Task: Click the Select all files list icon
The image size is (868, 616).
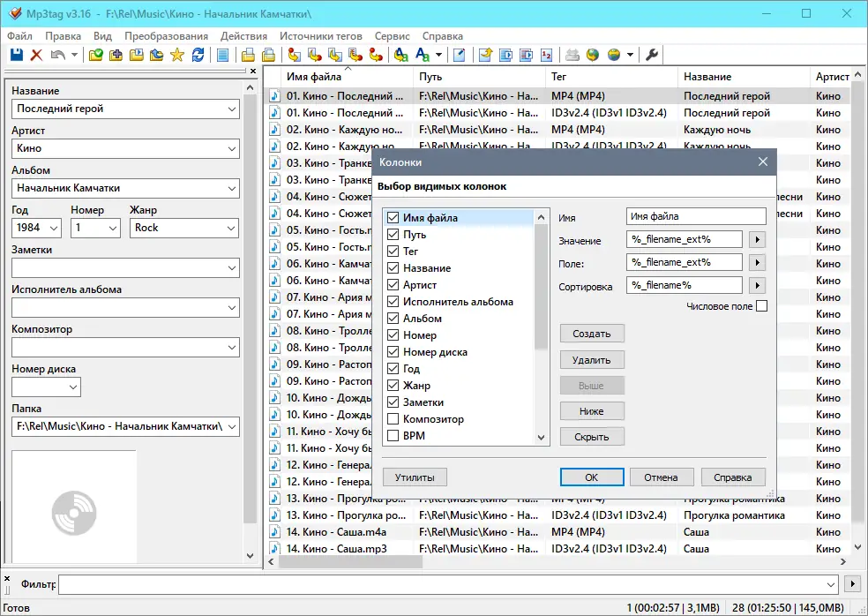Action: tap(223, 55)
